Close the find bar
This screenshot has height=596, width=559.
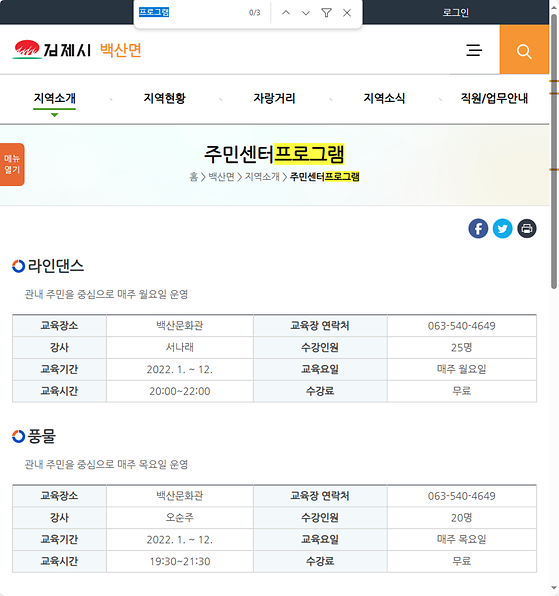[x=347, y=13]
